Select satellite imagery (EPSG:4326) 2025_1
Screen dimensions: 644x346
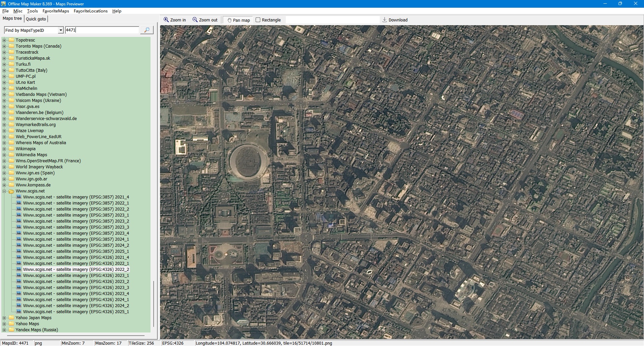coord(76,312)
